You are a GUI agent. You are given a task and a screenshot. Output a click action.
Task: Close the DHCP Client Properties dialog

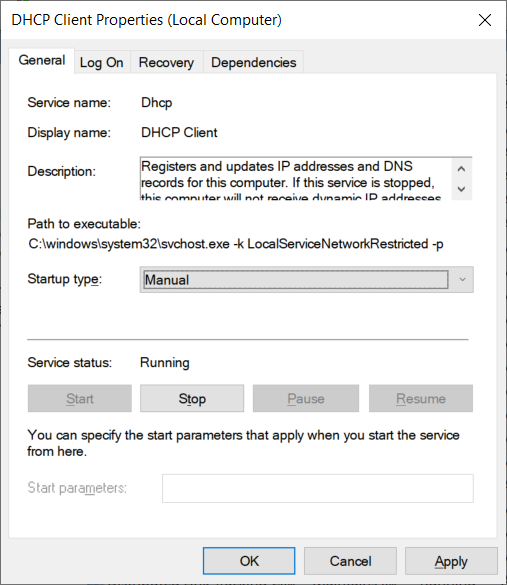tap(485, 20)
